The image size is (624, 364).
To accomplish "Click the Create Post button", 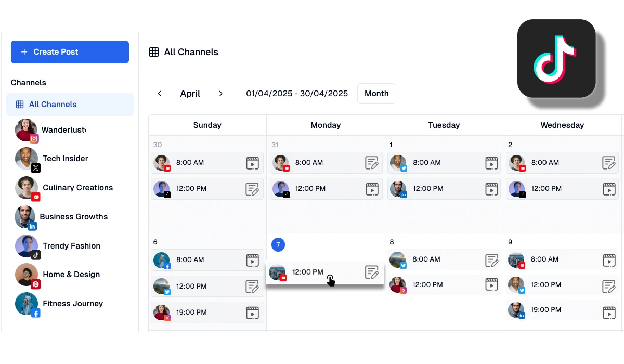I will coord(70,52).
